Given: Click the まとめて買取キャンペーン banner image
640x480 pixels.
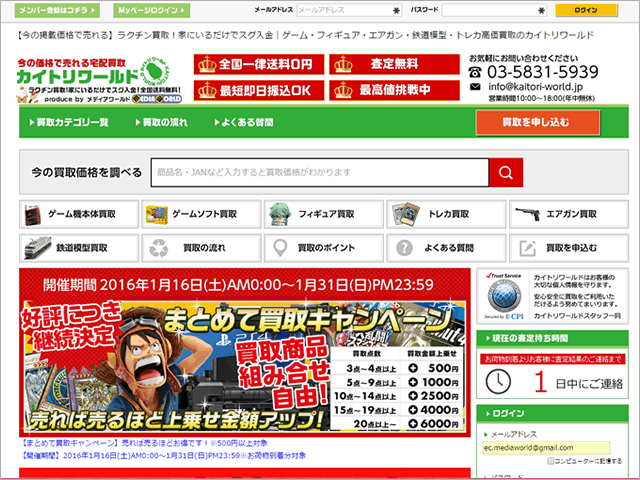Looking at the screenshot, I should point(245,353).
